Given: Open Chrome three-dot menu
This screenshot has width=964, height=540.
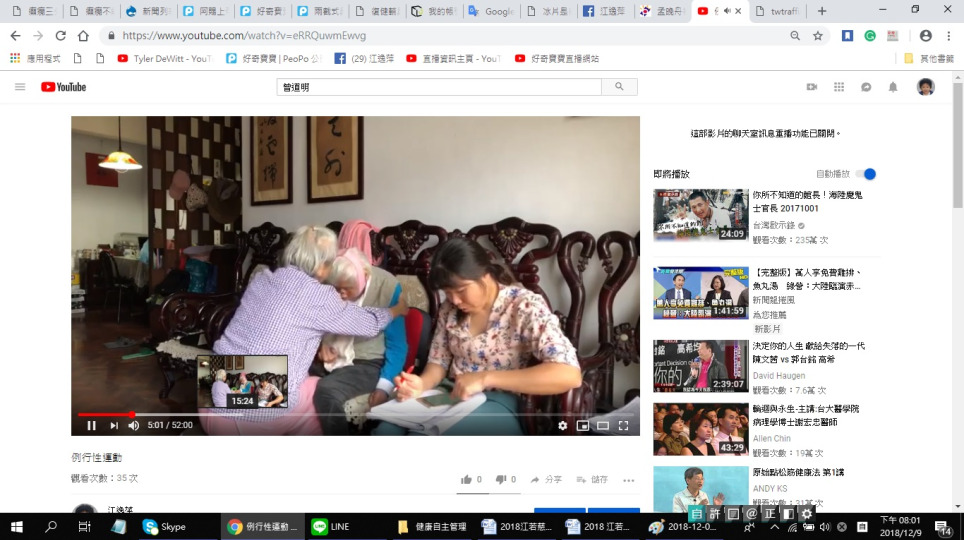Looking at the screenshot, I should (947, 35).
